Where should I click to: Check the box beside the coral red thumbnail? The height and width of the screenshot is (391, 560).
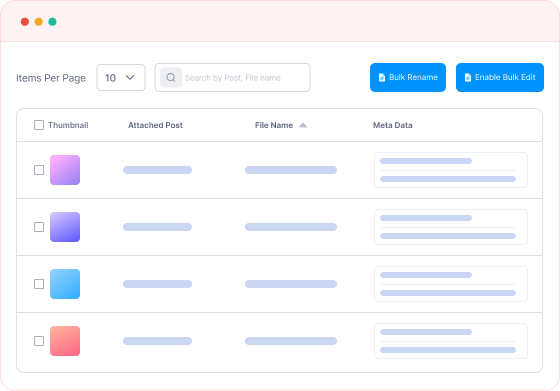pyautogui.click(x=39, y=341)
